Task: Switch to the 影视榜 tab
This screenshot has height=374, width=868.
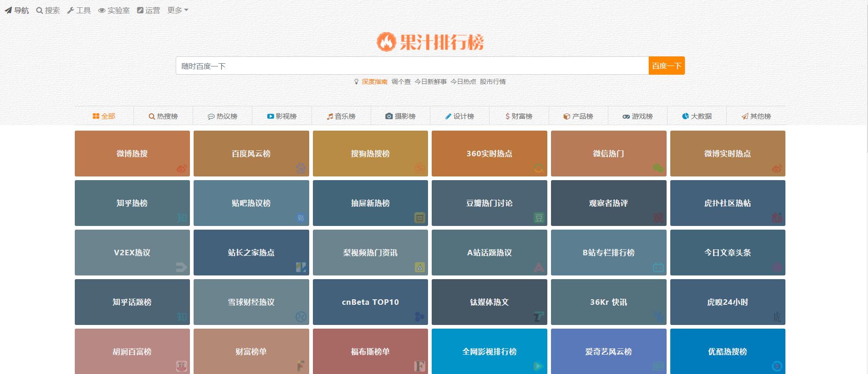Action: pos(282,116)
